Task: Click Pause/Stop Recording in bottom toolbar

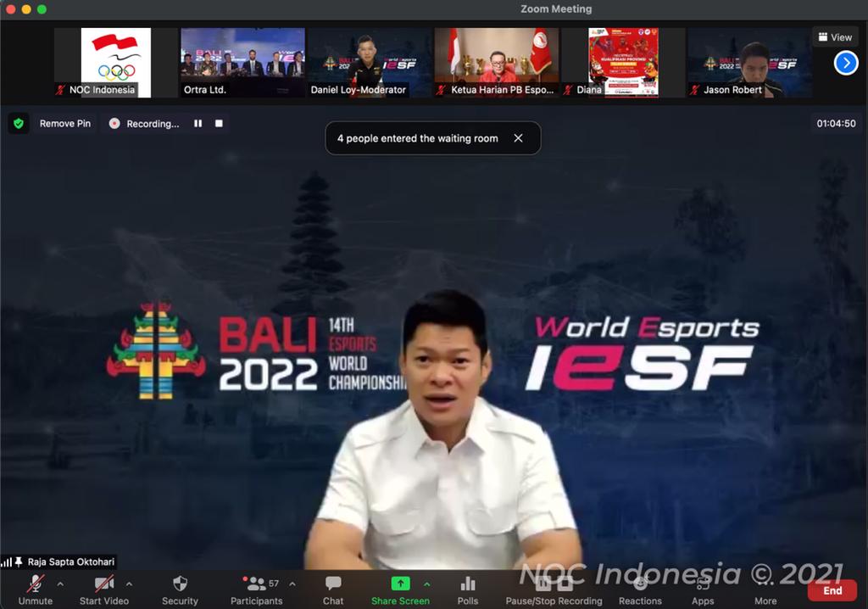Action: coord(554,589)
